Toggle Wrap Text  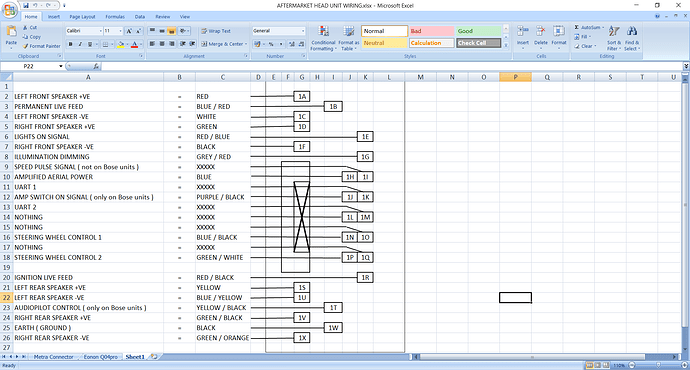[x=216, y=31]
